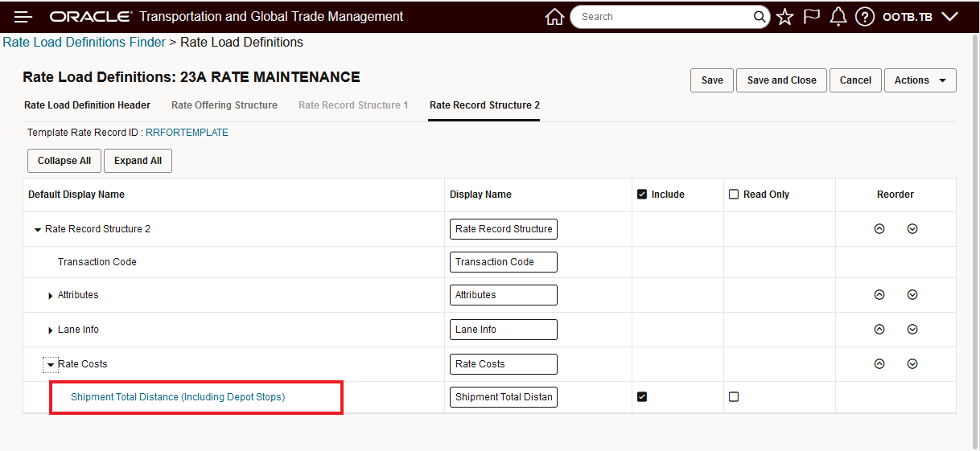Open the flag watchlist icon
The width and height of the screenshot is (980, 451).
pos(811,17)
